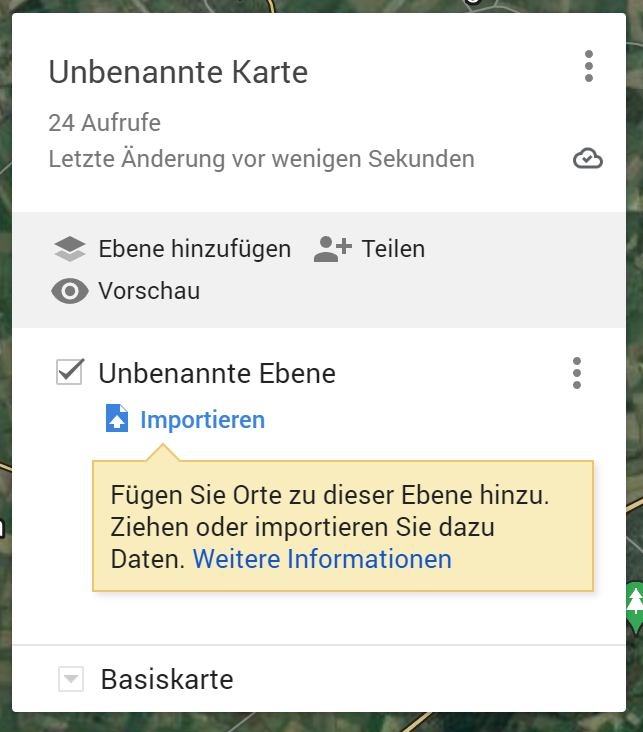Click the add-person share icon
The height and width of the screenshot is (732, 643).
pos(332,249)
